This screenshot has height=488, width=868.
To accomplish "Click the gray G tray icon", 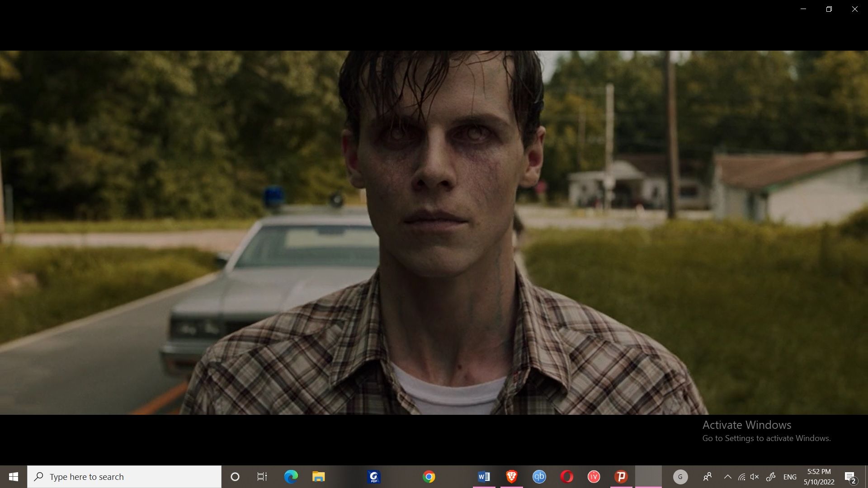I will tap(680, 477).
